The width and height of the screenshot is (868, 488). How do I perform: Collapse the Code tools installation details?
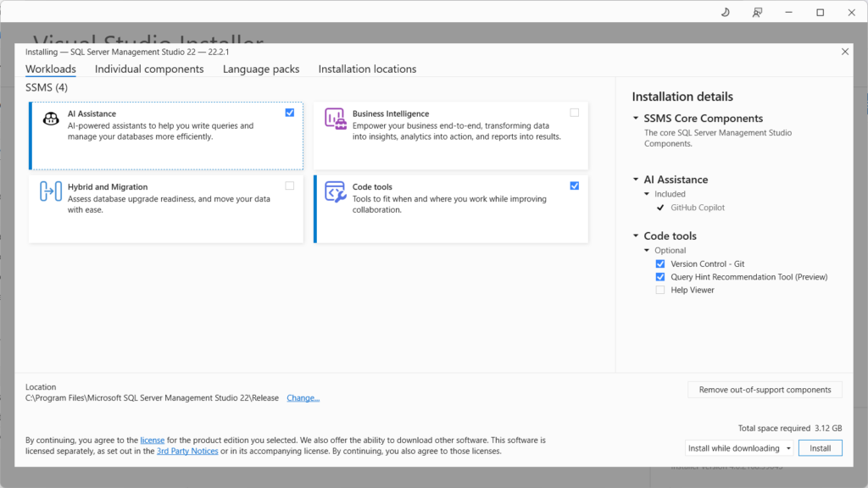637,235
